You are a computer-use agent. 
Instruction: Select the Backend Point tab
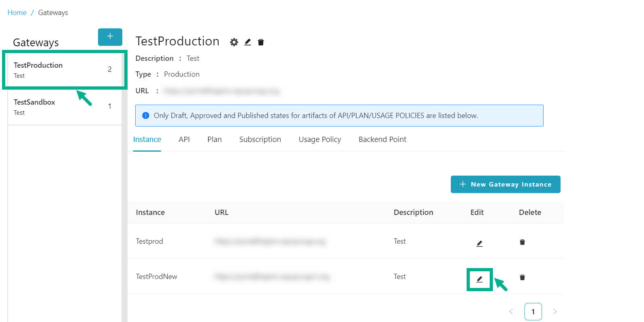coord(382,140)
